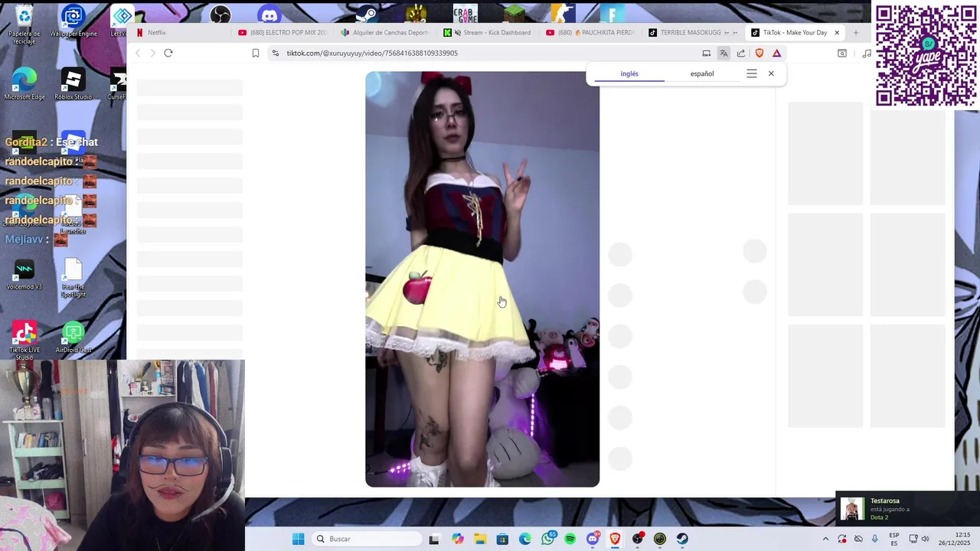This screenshot has width=980, height=551.
Task: Click the address bar URL
Action: tap(372, 53)
